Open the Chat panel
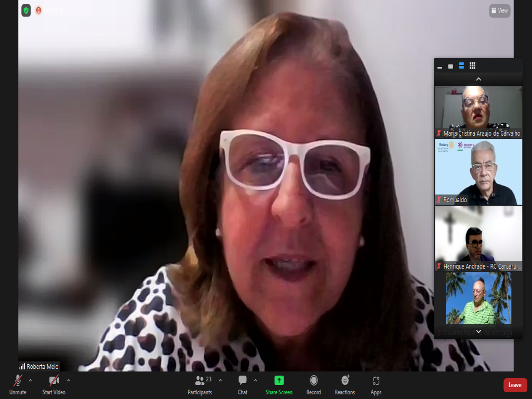 243,384
